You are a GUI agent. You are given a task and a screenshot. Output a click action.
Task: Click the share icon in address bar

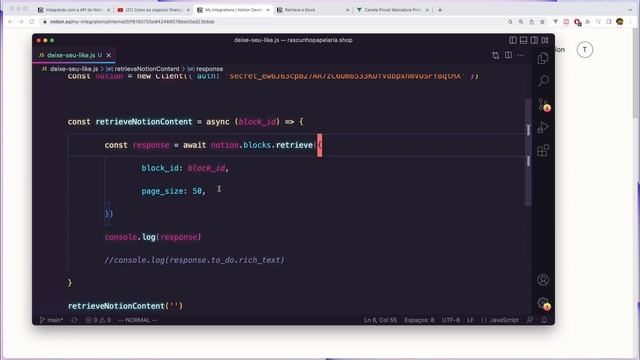point(531,22)
